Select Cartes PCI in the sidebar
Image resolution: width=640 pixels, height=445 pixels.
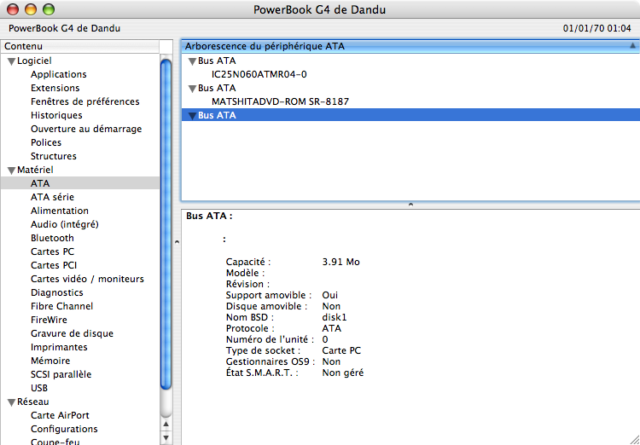[x=53, y=265]
